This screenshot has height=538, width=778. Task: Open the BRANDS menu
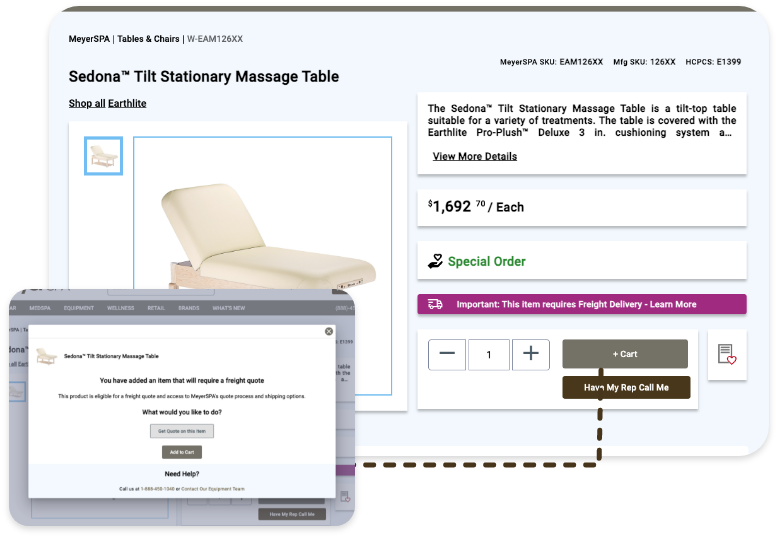coord(189,308)
